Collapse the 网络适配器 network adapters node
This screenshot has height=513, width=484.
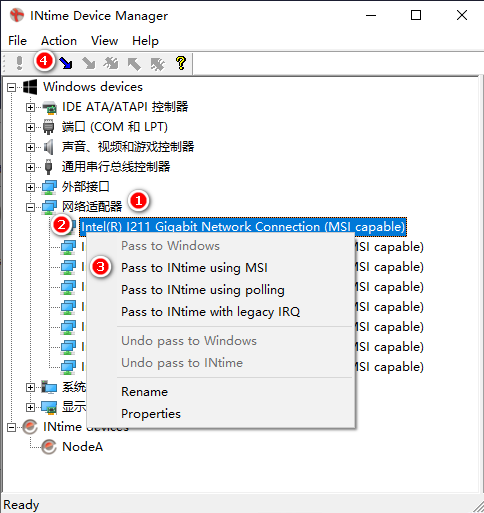pos(30,208)
